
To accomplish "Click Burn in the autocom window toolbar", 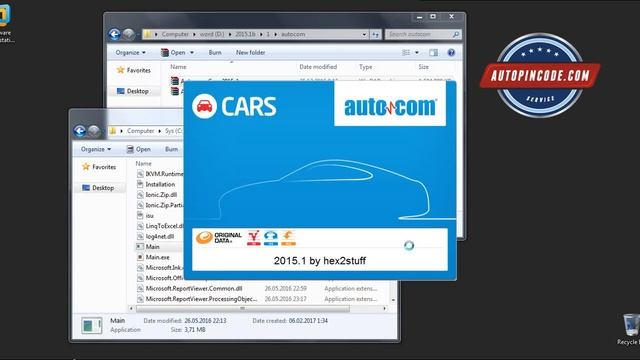I will (x=215, y=53).
